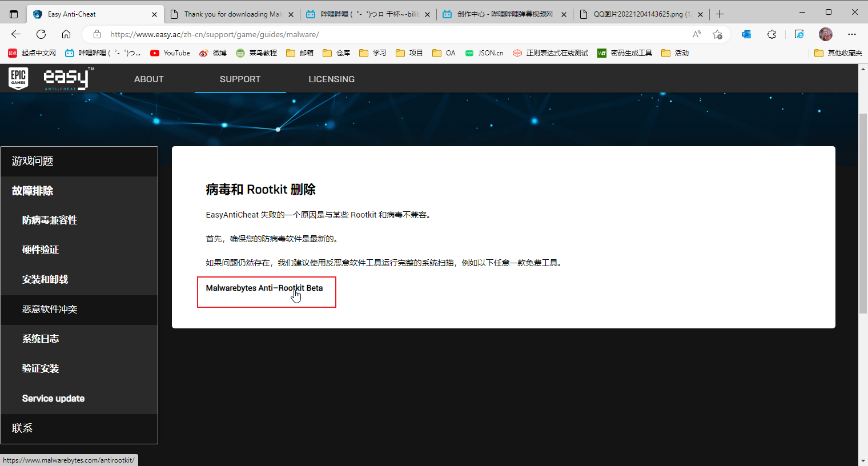Open 系统日志 sidebar page
This screenshot has width=868, height=466.
pyautogui.click(x=79, y=340)
